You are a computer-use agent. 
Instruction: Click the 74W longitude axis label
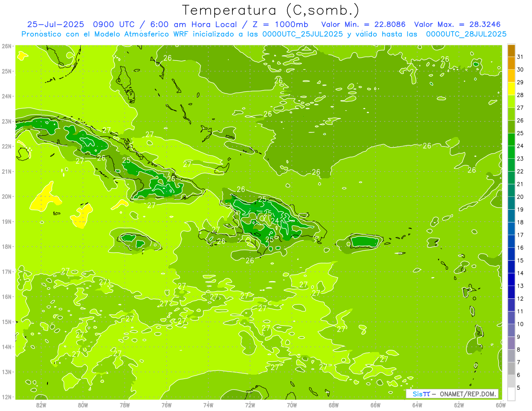[x=208, y=405]
